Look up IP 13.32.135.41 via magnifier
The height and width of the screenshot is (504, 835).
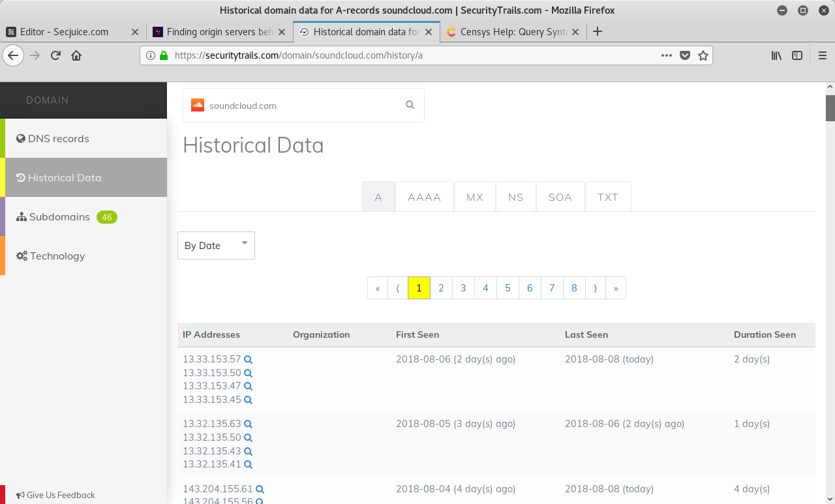coord(248,465)
